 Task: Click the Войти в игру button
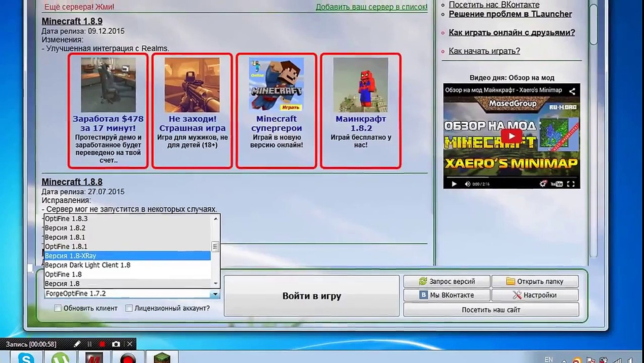pyautogui.click(x=312, y=296)
